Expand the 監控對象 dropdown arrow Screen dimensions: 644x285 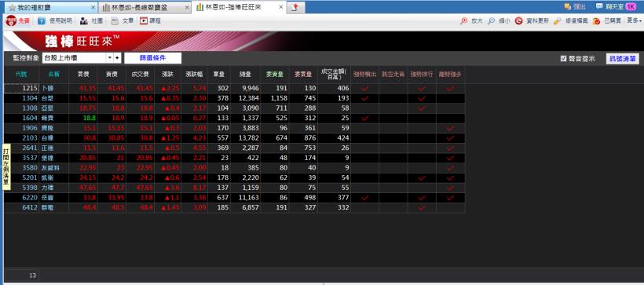pos(110,58)
